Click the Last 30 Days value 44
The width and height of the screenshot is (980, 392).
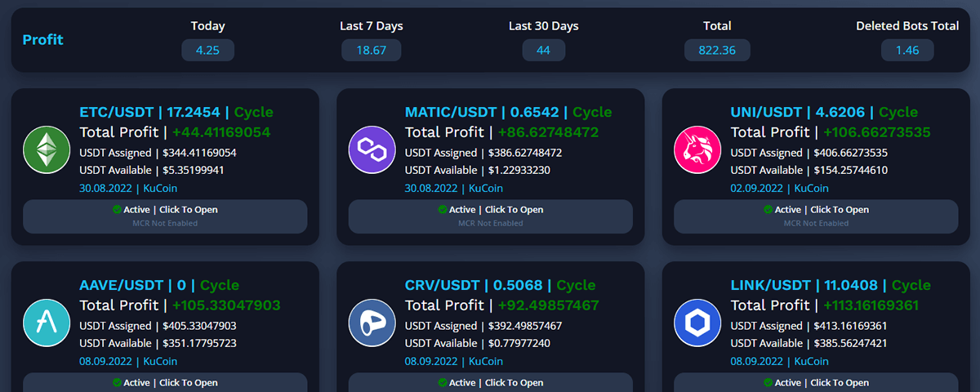(544, 50)
